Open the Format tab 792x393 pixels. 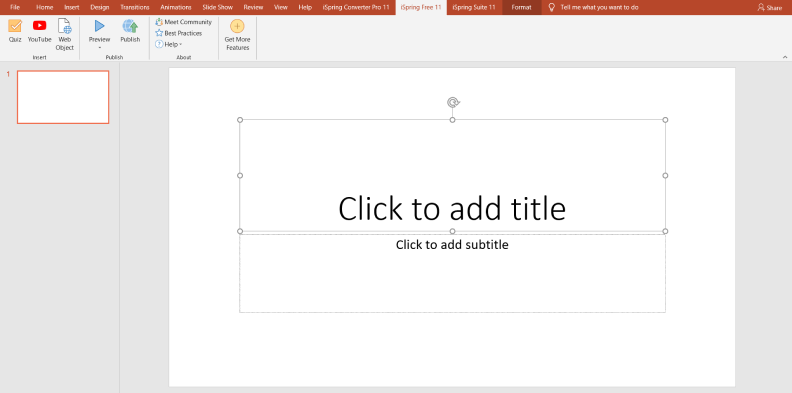coord(521,8)
